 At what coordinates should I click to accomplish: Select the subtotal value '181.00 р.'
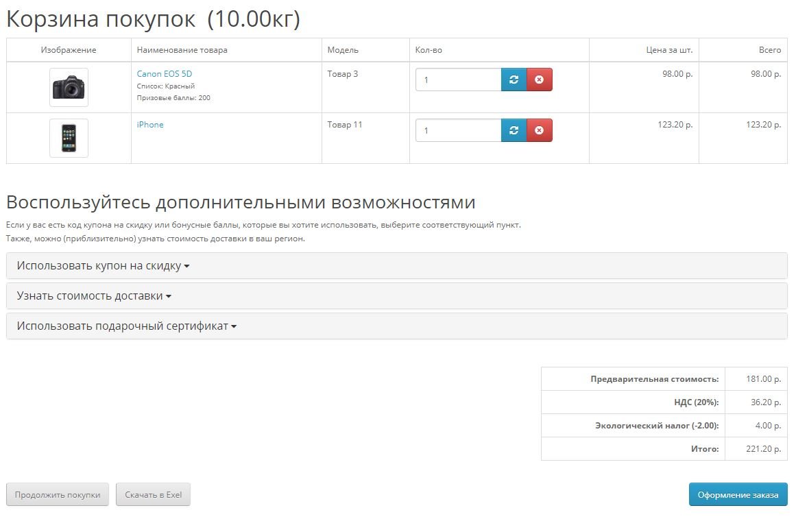click(764, 378)
